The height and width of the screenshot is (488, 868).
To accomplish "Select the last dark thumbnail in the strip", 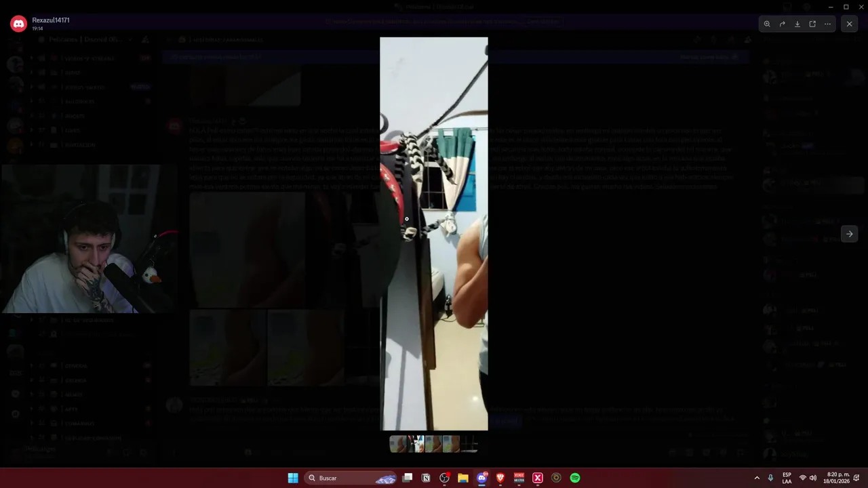I will click(x=469, y=444).
